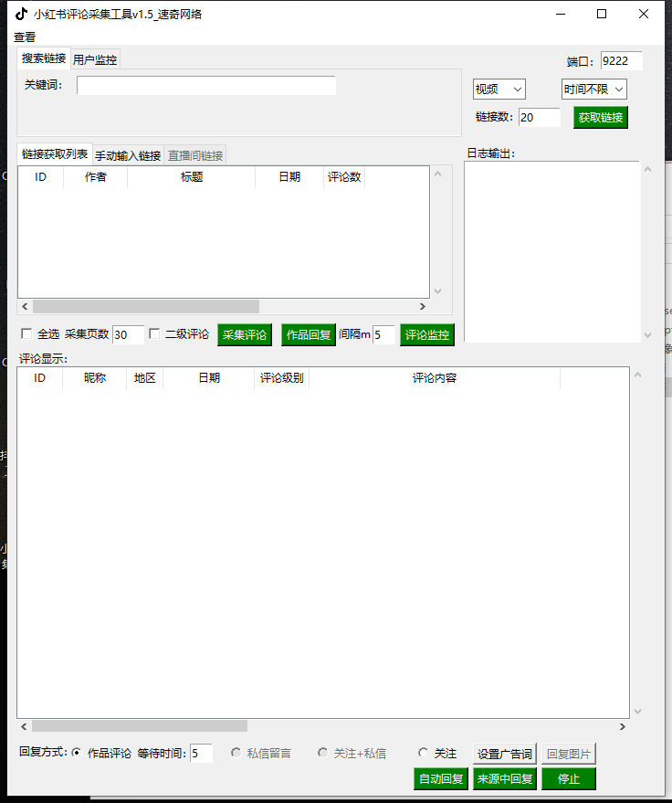This screenshot has height=803, width=672.
Task: Click the app logo icon in title bar
Action: point(21,14)
